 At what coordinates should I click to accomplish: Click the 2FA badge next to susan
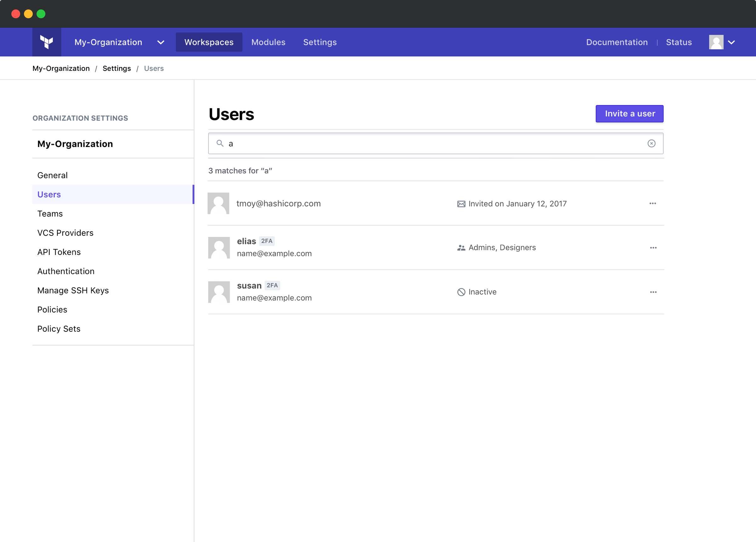272,285
